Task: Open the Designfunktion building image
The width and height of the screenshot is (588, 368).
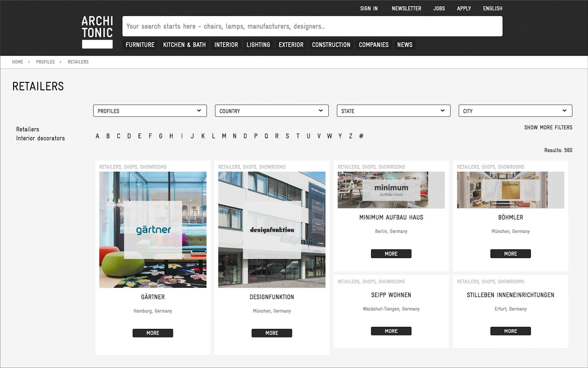Action: pos(272,230)
